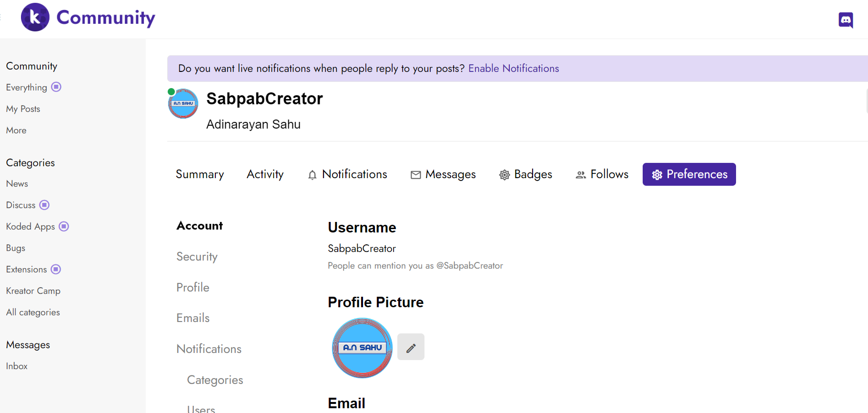Click the Badges tab medal icon
Image resolution: width=868 pixels, height=413 pixels.
tap(505, 175)
